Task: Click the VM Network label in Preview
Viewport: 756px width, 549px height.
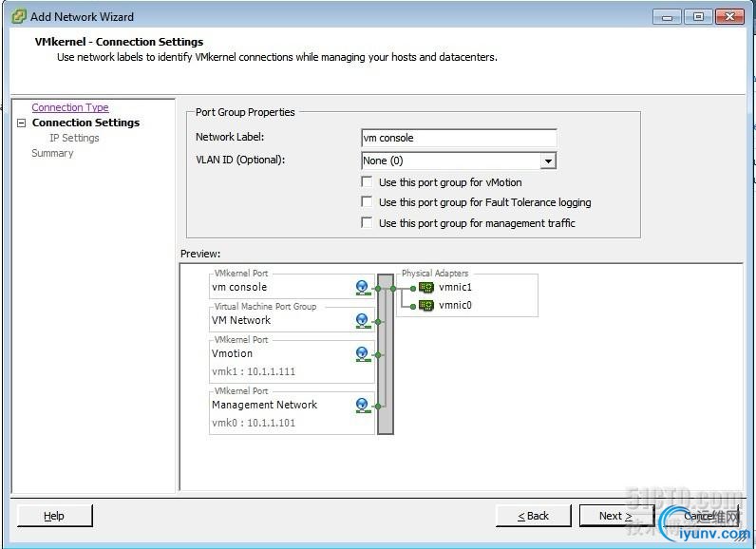Action: [241, 320]
